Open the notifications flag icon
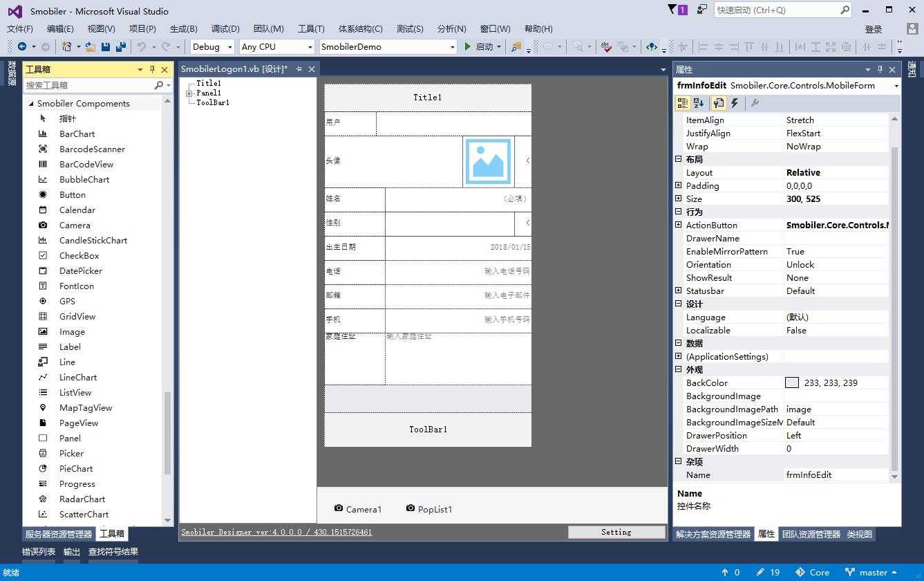Screen dimensions: 924x581 click(677, 10)
